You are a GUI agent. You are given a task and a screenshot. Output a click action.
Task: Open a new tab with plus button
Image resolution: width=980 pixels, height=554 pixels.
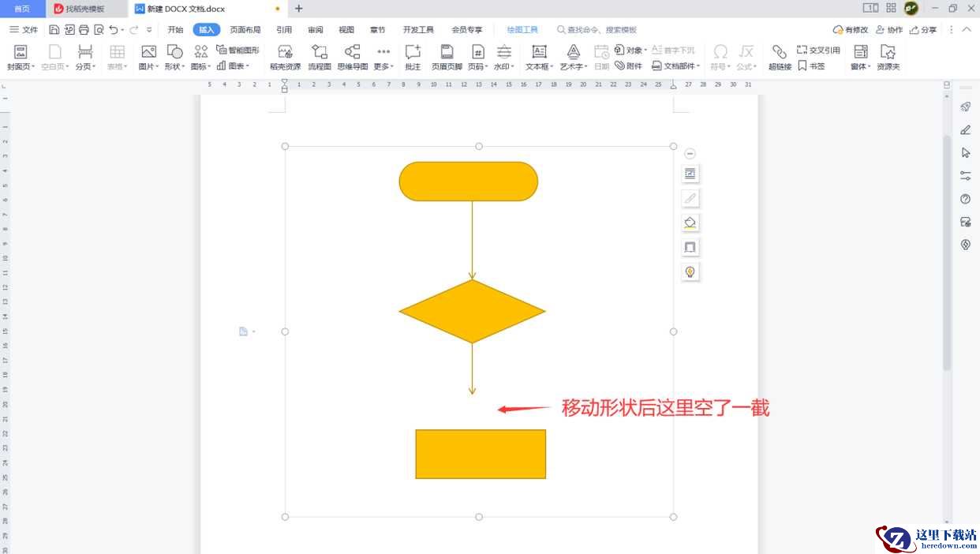pos(298,9)
